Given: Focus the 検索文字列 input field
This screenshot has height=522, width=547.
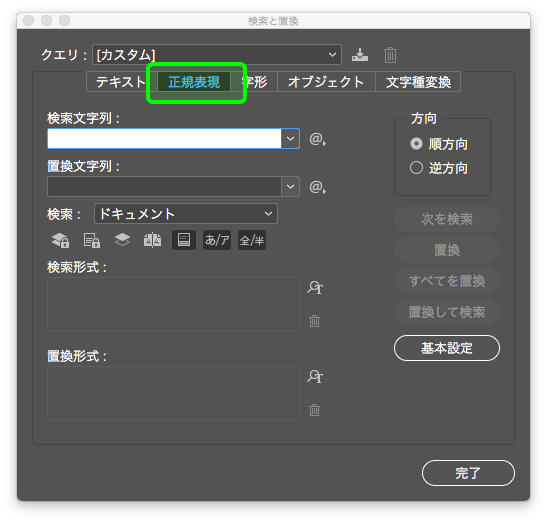Looking at the screenshot, I should (164, 139).
